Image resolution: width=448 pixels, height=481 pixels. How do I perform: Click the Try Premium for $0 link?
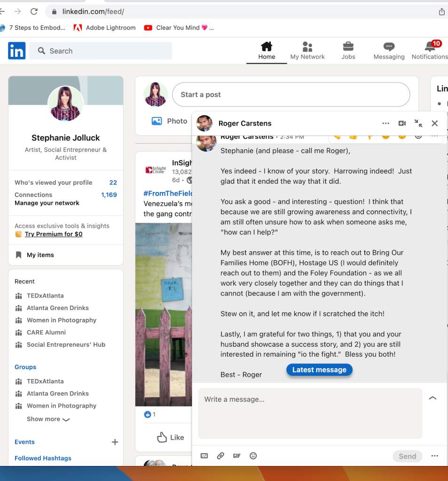tap(53, 234)
